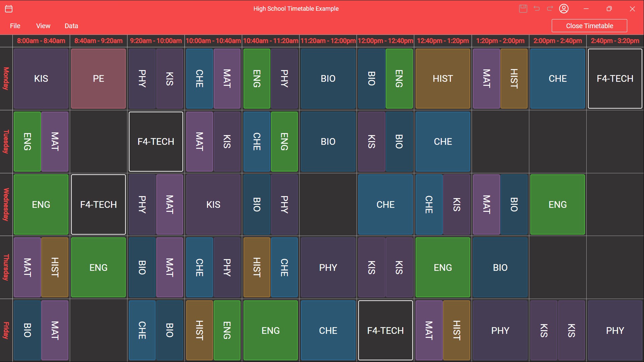644x362 pixels.
Task: Open the user account profile icon
Action: 564,9
